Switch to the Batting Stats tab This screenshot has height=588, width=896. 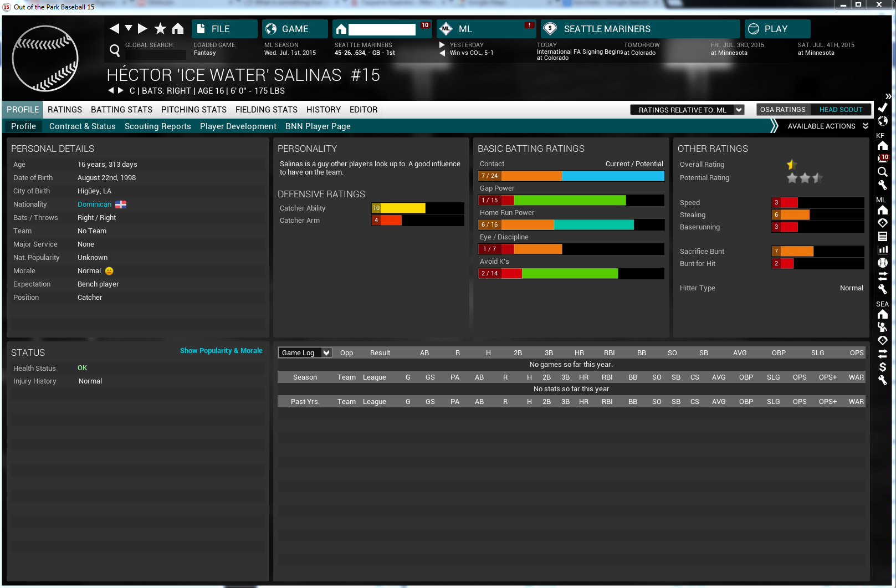(121, 110)
